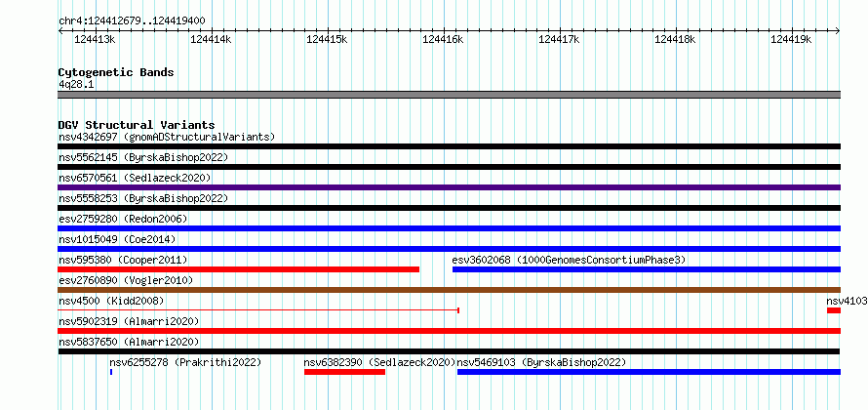Open the nsv4342697 (gnomADStructuralVariants) label
This screenshot has height=410, width=868.
[x=167, y=137]
